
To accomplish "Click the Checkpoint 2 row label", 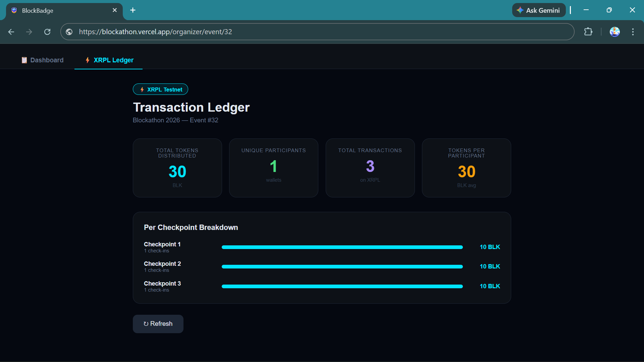I will tap(162, 264).
